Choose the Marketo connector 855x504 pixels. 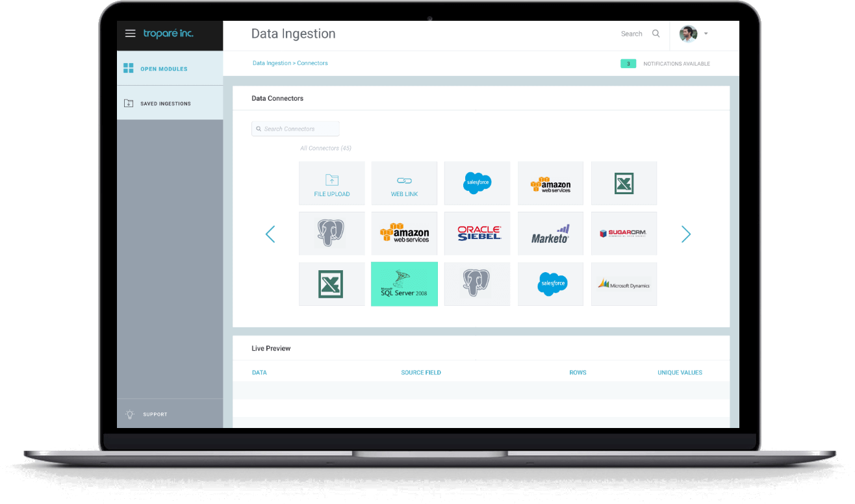pyautogui.click(x=550, y=233)
